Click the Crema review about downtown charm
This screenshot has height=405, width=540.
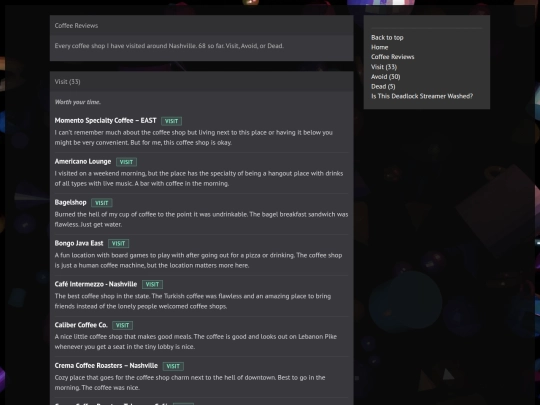click(190, 383)
